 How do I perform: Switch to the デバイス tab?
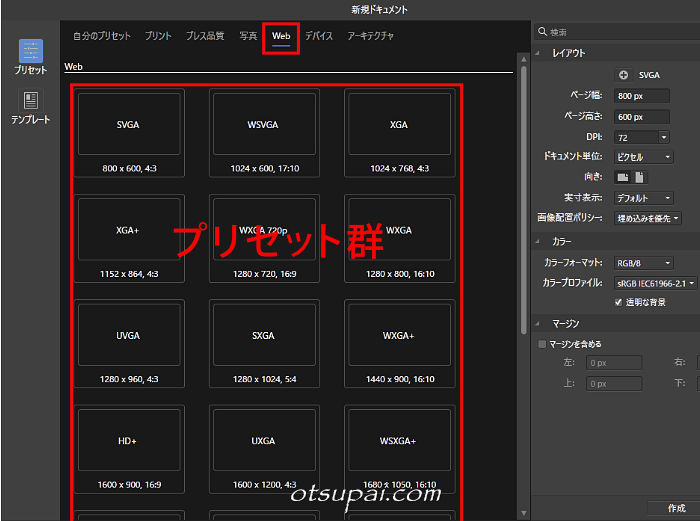[319, 36]
